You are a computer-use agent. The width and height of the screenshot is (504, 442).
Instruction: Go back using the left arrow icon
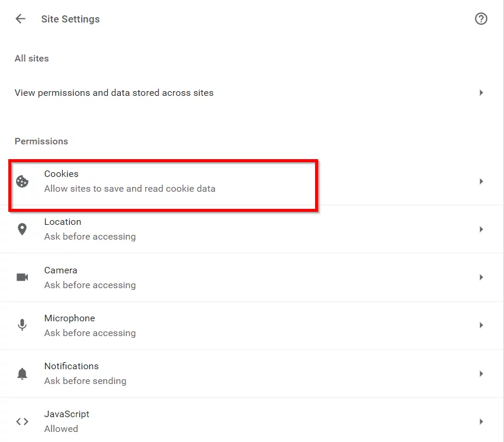tap(20, 18)
